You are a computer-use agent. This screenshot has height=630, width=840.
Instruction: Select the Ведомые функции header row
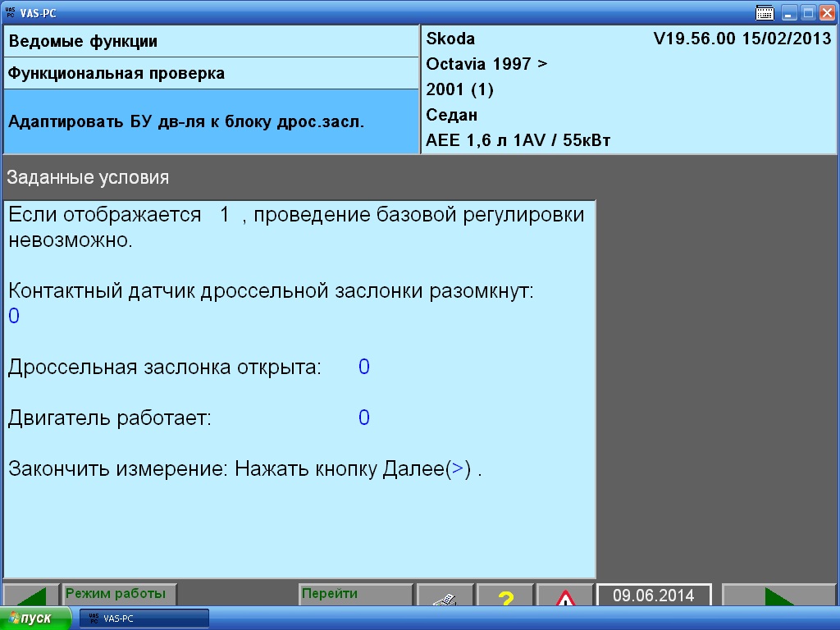(211, 41)
